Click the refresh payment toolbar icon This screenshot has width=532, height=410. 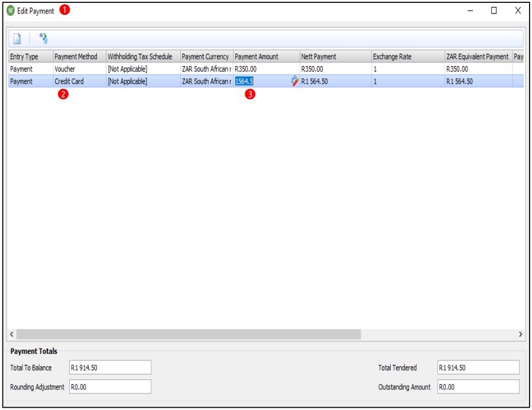click(43, 38)
